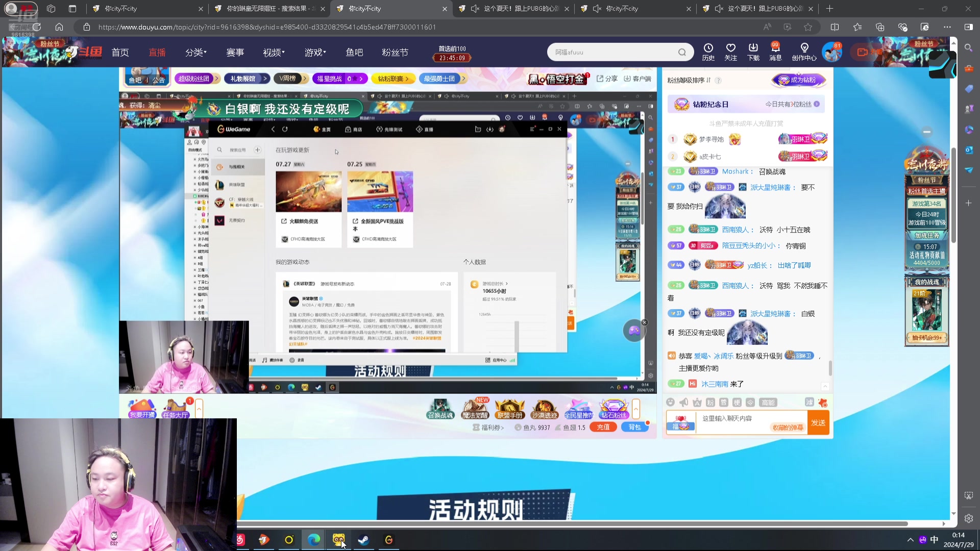Open Edge settings and more menu
980x551 pixels.
tap(947, 27)
